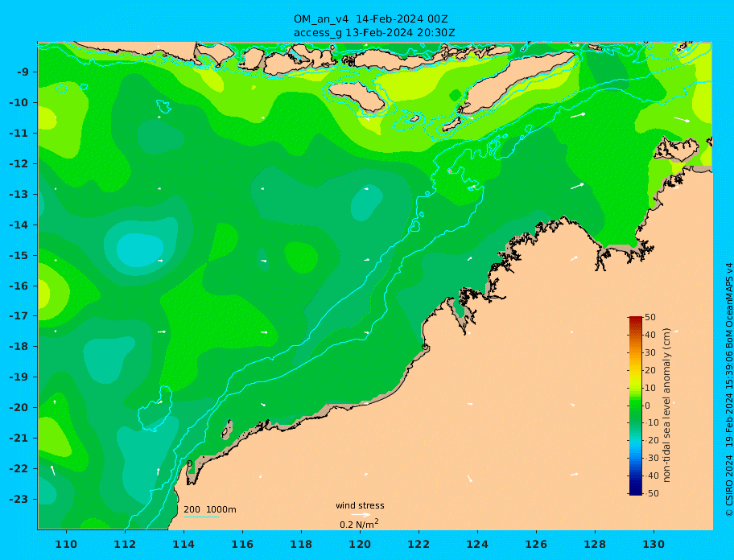The height and width of the screenshot is (560, 734).
Task: Click the circle marker near Broome coast
Action: click(x=425, y=347)
